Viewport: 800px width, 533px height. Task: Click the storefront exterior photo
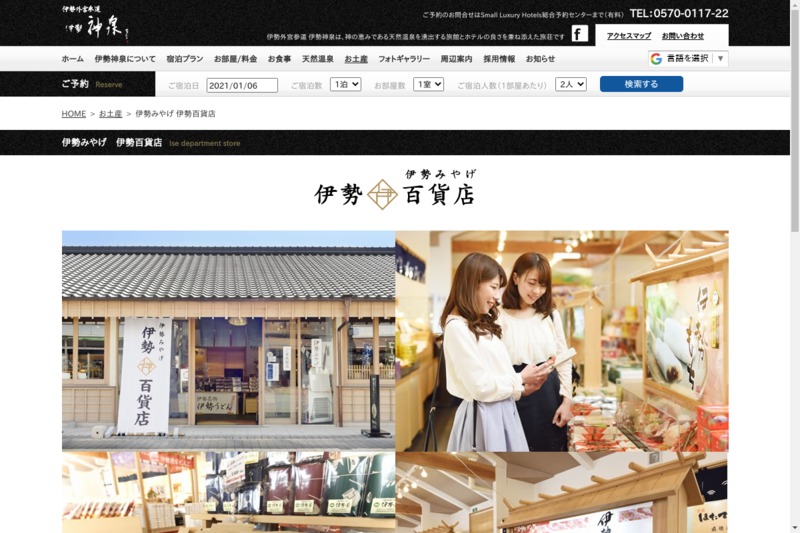point(228,340)
